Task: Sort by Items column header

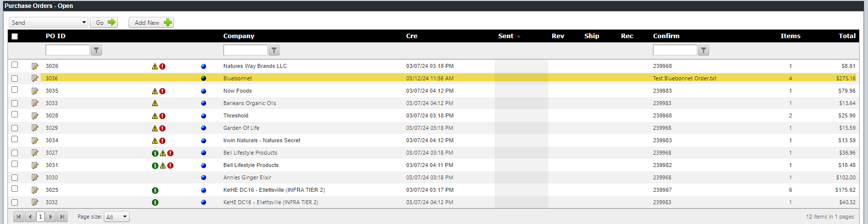Action: coord(791,36)
